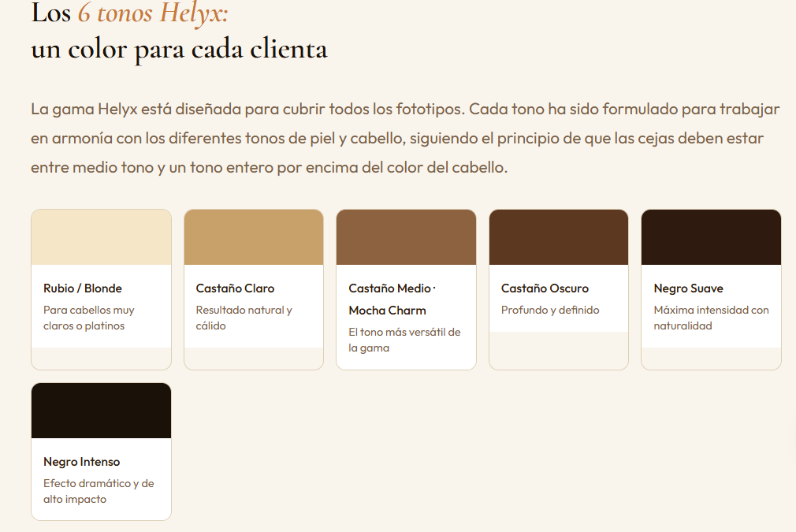Click the "Rubio / Blonde" card title

click(83, 288)
